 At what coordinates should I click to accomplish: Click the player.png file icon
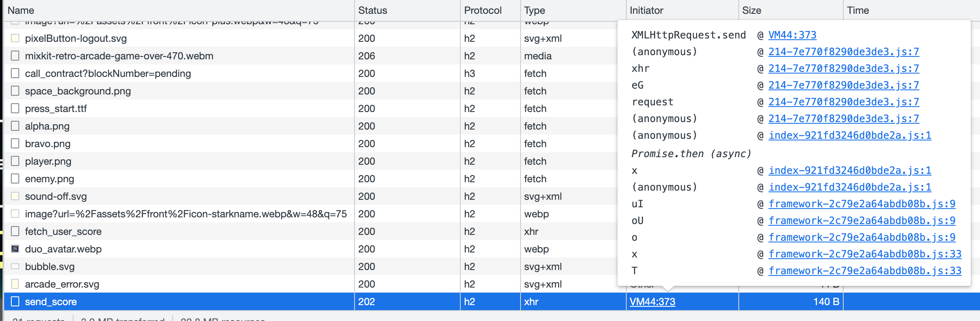15,161
